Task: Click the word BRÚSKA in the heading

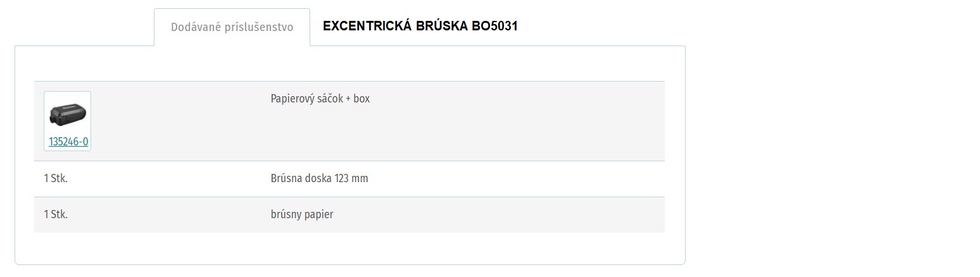Action: click(x=442, y=26)
